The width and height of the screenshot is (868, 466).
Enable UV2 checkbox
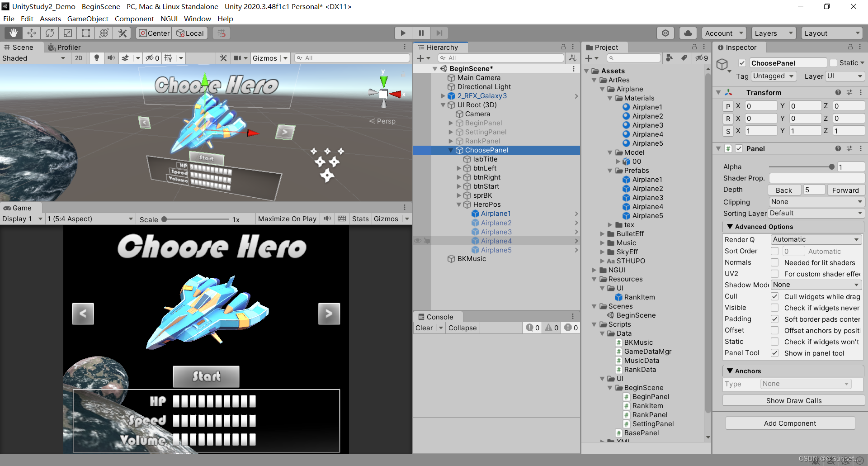(774, 274)
